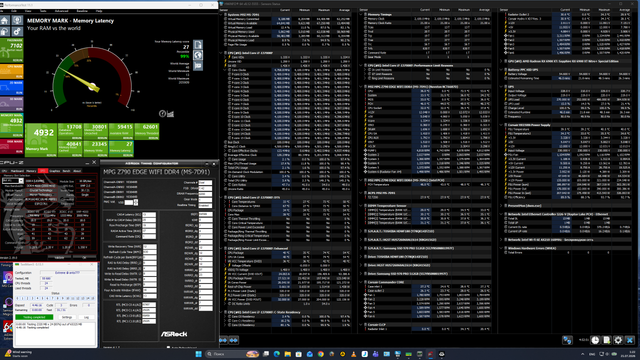The width and height of the screenshot is (640, 360).
Task: Collapse the Memory Timings sensor group
Action: [x=362, y=14]
